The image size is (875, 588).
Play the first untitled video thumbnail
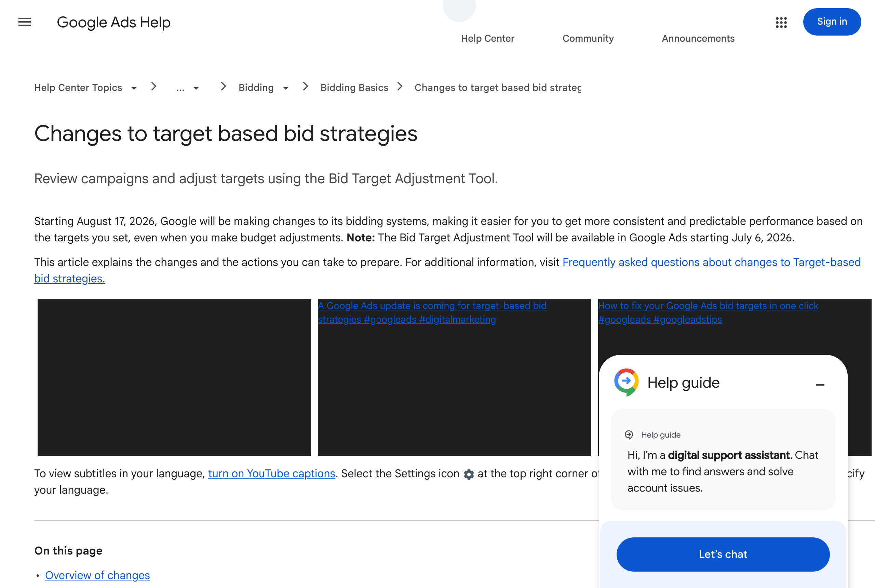coord(174,377)
